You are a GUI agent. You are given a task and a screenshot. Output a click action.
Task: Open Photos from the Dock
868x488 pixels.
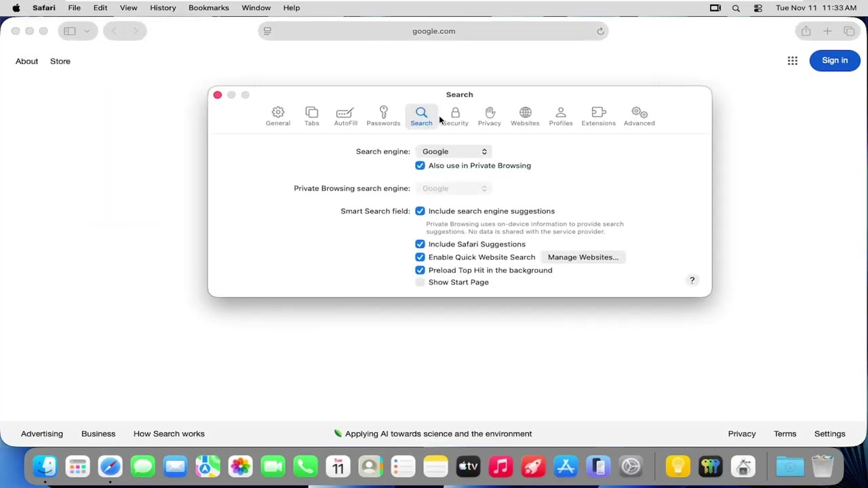(241, 466)
